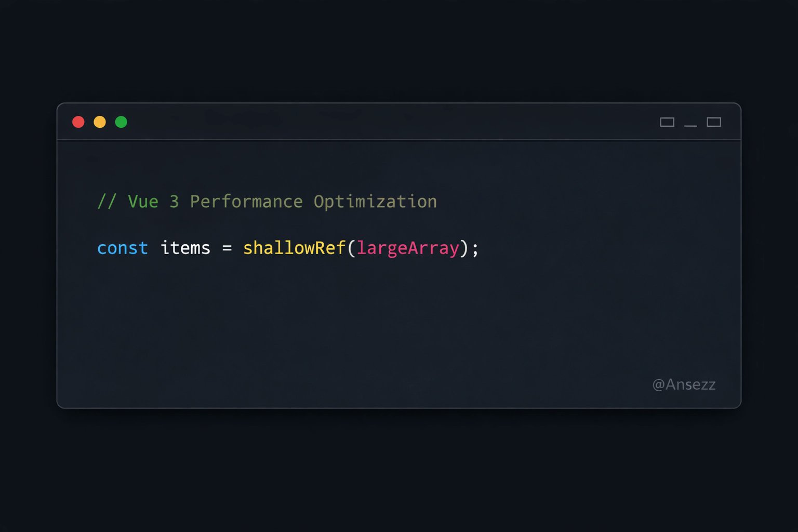The height and width of the screenshot is (532, 798).
Task: Click the opening parenthesis after shallowRef
Action: pos(351,248)
